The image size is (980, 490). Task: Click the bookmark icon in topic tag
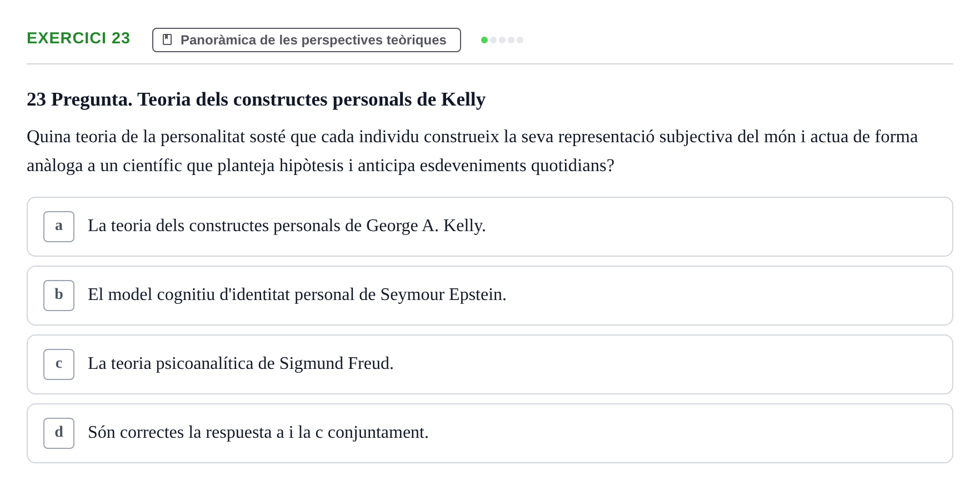click(167, 40)
